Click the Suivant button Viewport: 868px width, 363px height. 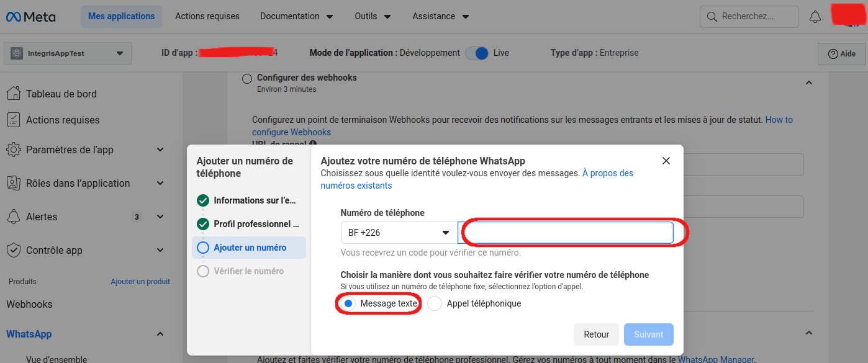(x=649, y=334)
